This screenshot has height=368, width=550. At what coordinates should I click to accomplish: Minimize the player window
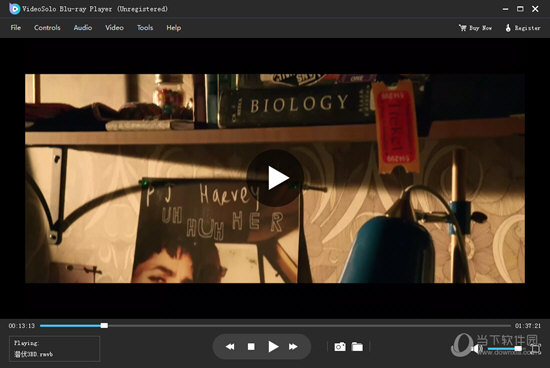click(505, 9)
